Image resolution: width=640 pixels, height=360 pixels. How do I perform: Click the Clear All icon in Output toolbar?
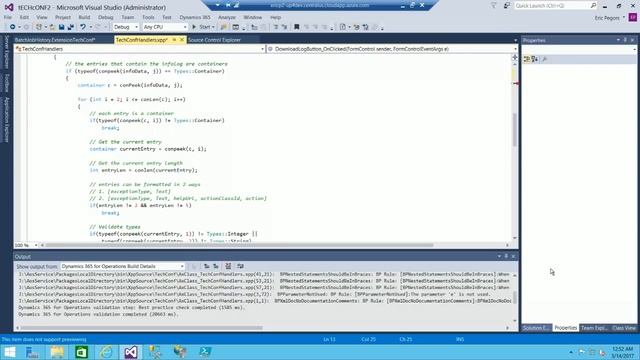228,266
